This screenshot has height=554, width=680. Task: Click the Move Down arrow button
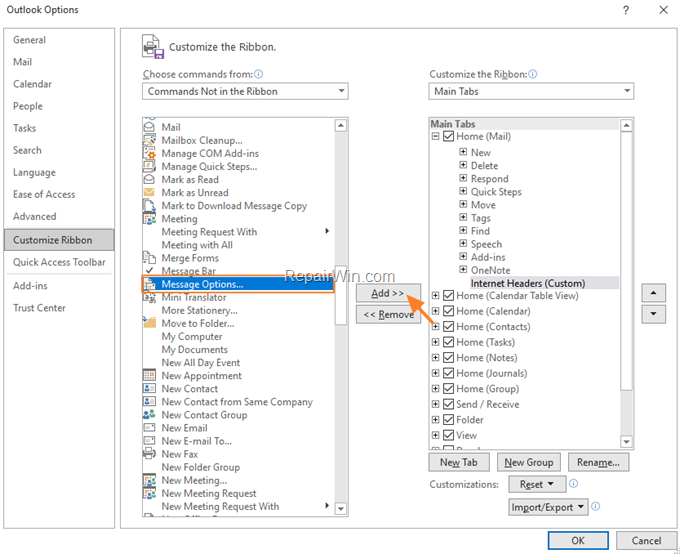pos(654,314)
